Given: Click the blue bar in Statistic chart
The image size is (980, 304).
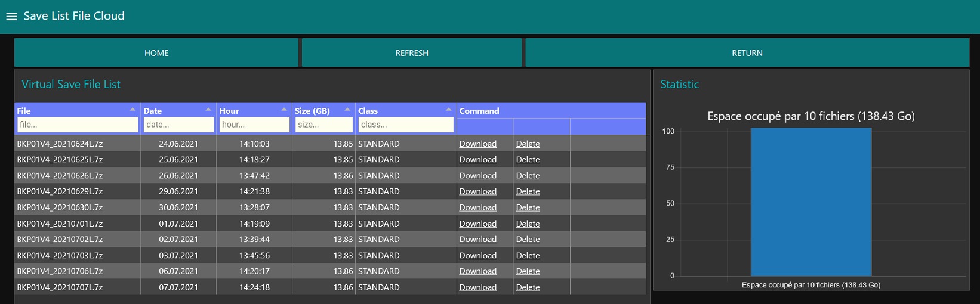Looking at the screenshot, I should pyautogui.click(x=810, y=203).
